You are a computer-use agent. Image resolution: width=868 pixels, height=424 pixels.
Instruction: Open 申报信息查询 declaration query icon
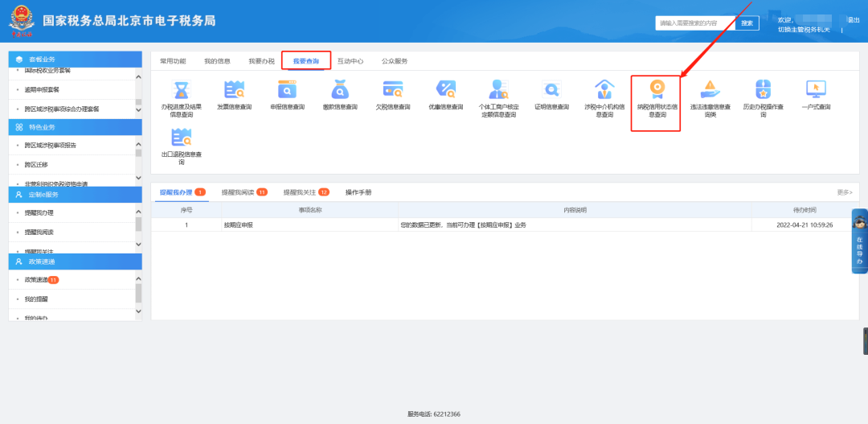[x=287, y=89]
